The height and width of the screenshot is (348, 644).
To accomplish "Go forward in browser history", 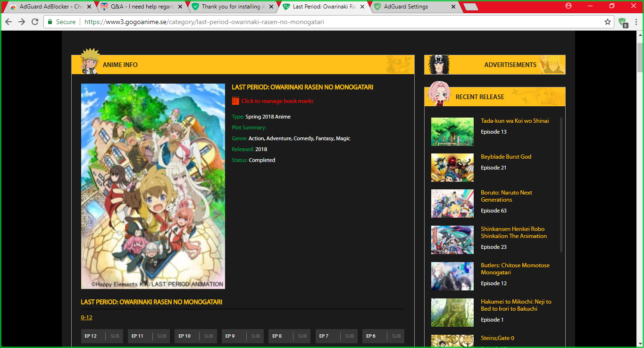I will pyautogui.click(x=22, y=22).
